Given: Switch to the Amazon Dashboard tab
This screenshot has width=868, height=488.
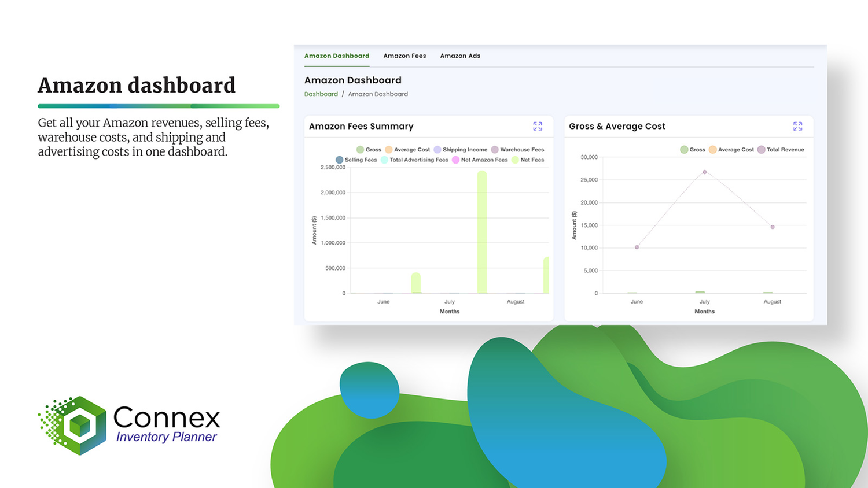Looking at the screenshot, I should coord(337,56).
